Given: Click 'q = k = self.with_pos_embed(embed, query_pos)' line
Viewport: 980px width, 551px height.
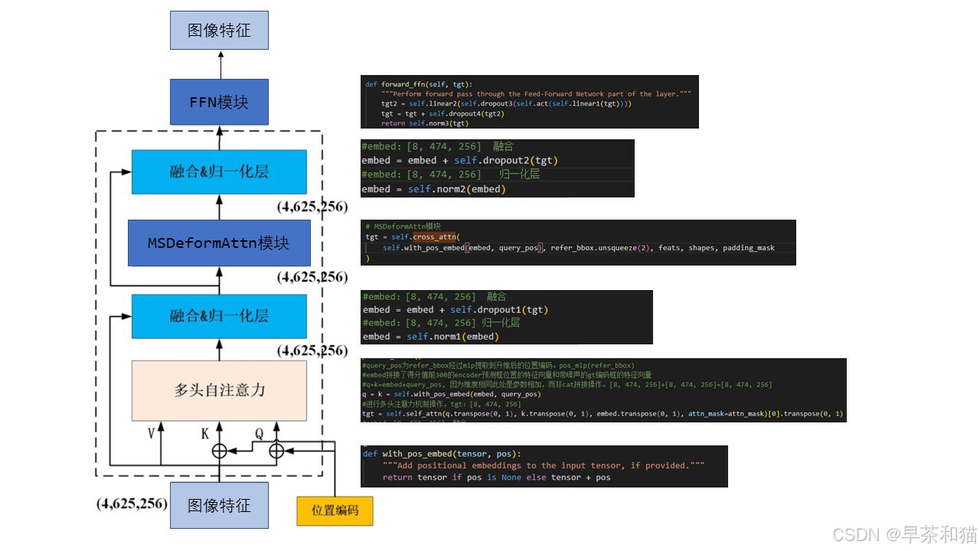Looking at the screenshot, I should coord(452,394).
